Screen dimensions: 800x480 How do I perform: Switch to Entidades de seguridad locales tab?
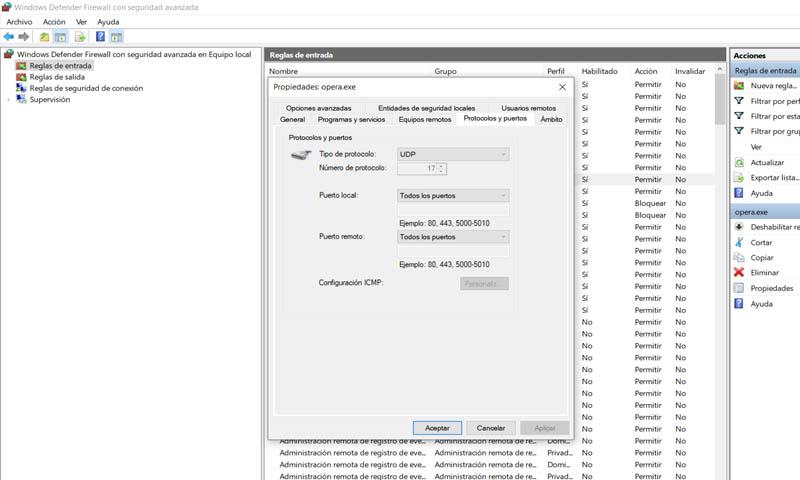427,108
